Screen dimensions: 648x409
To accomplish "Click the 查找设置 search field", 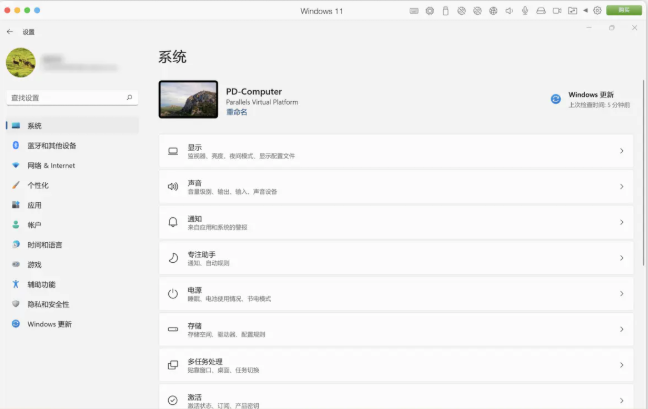I will (72, 98).
